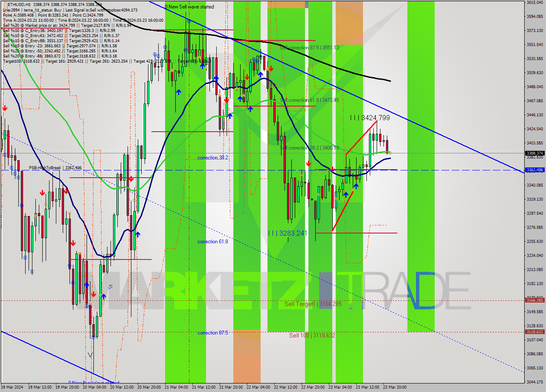Click the 'Point A:3589.408' info text
Image resolution: width=546 pixels, height=392 pixels.
19,15
